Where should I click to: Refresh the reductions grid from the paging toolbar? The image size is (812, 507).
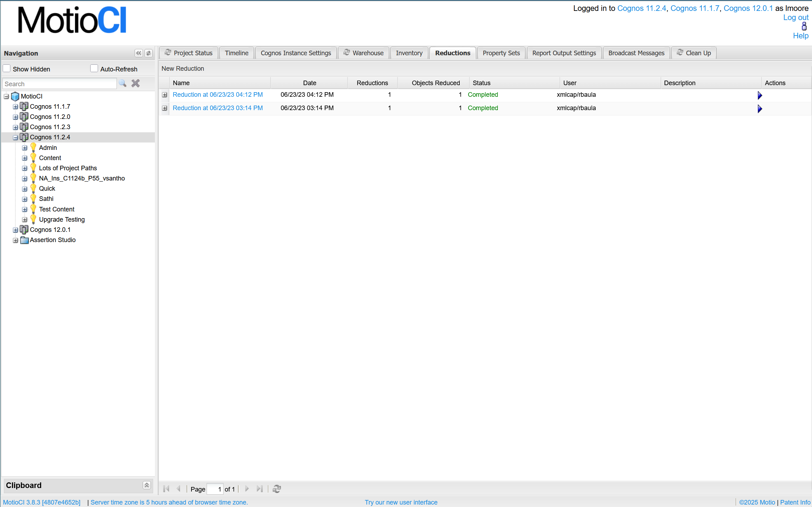click(x=277, y=489)
